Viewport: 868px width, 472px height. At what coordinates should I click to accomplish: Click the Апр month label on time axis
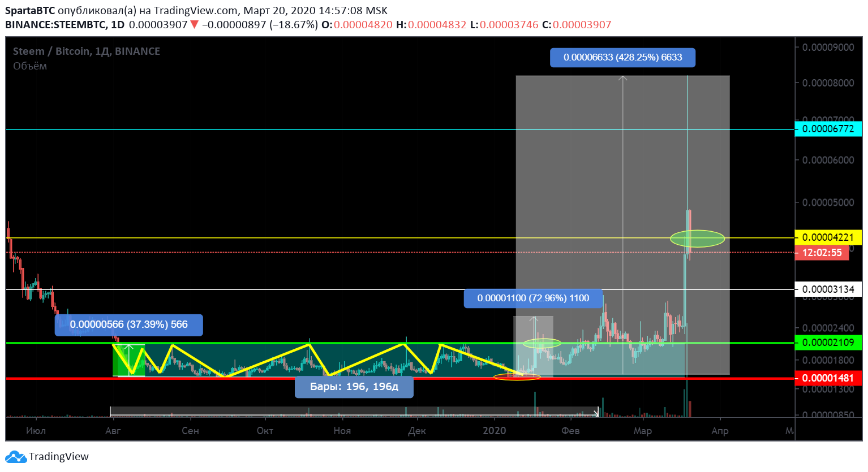coord(720,431)
